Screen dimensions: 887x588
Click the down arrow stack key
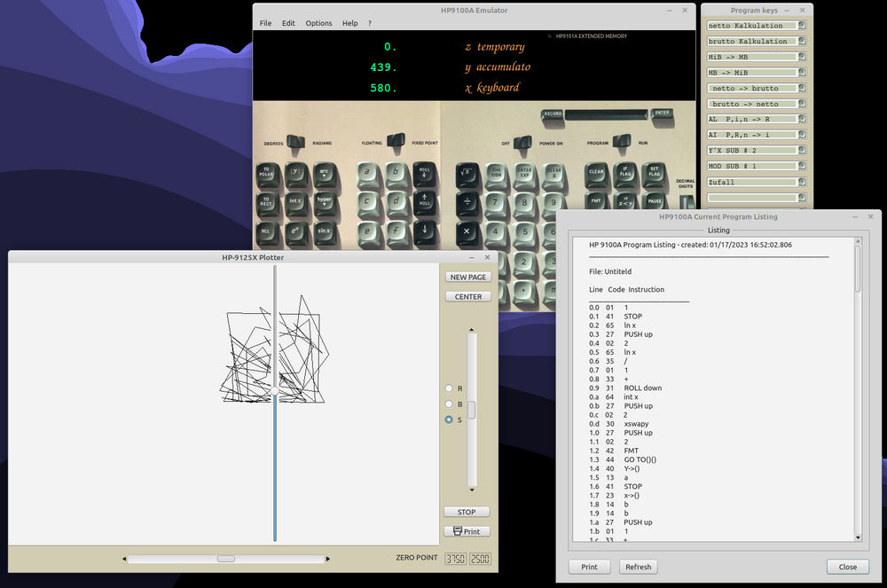(x=425, y=233)
